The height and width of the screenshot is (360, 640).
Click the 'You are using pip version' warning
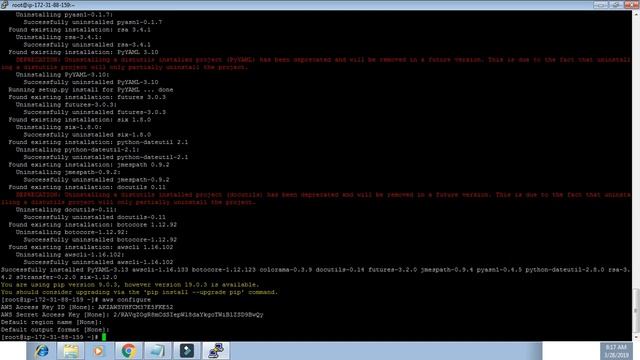(x=129, y=284)
